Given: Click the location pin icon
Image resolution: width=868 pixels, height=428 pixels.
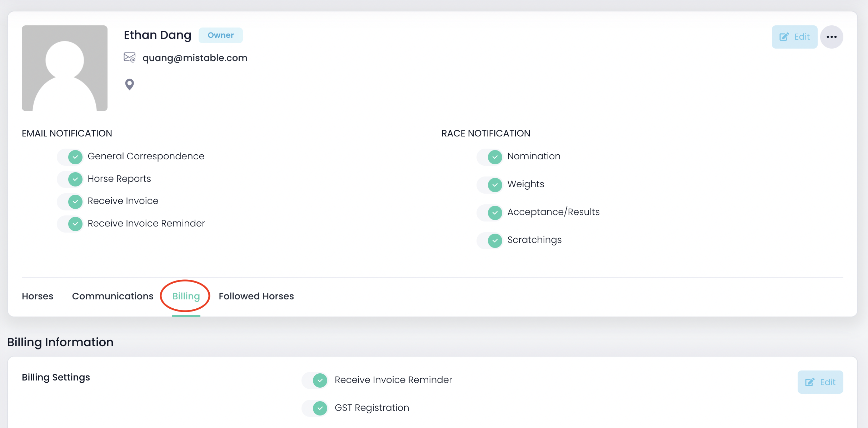Looking at the screenshot, I should tap(129, 85).
